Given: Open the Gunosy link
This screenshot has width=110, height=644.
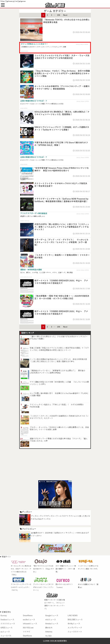Looking at the screenshot, I should (x=4, y=615).
